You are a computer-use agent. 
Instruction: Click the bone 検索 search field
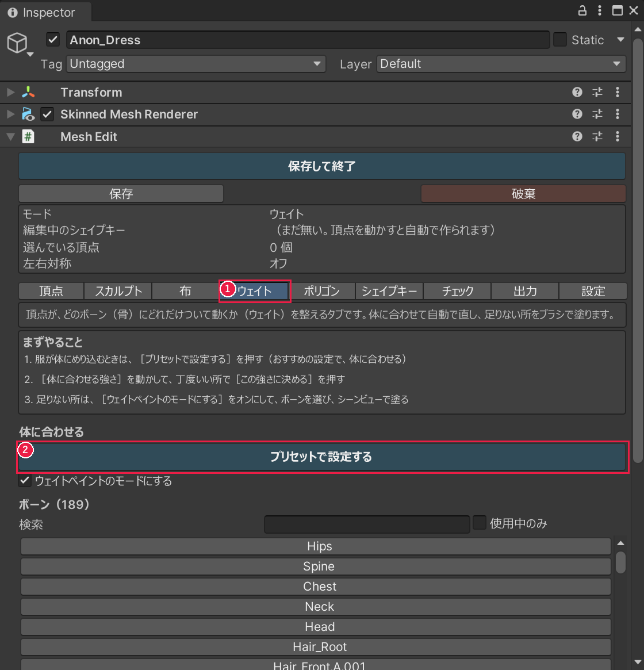point(367,524)
